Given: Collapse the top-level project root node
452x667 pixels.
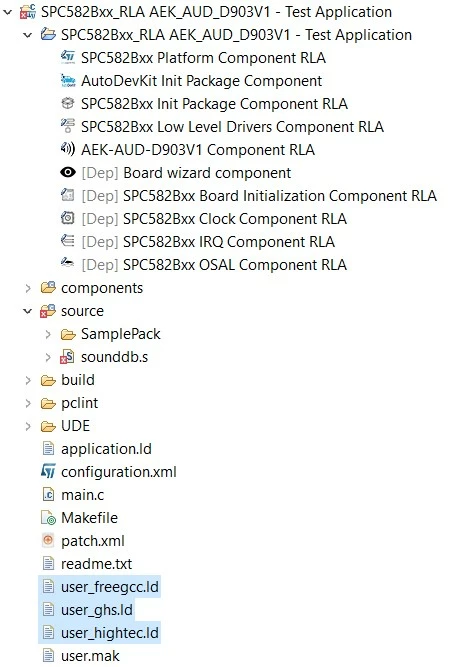Looking at the screenshot, I should [x=7, y=12].
